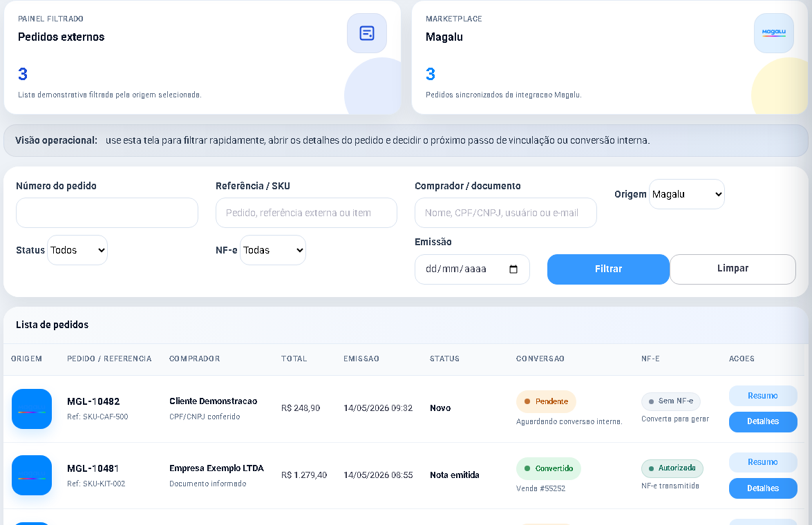The image size is (812, 525).
Task: Click the CONVERSAO column header
Action: click(x=540, y=359)
